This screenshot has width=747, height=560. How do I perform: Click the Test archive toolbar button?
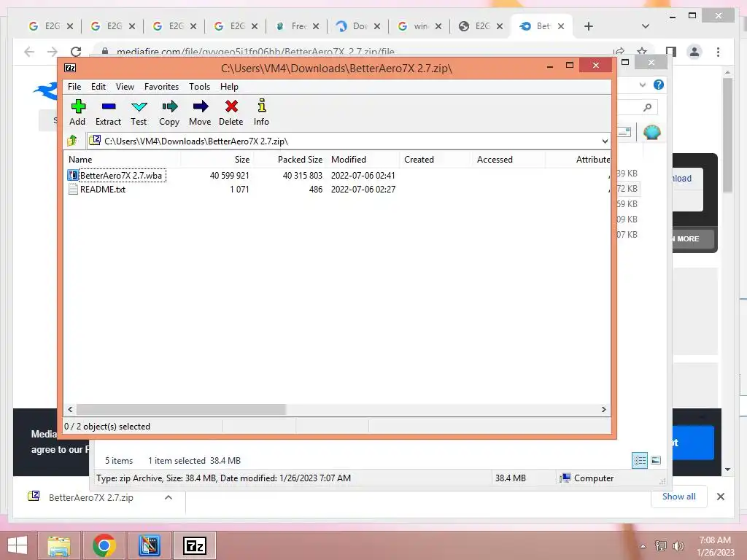click(139, 113)
